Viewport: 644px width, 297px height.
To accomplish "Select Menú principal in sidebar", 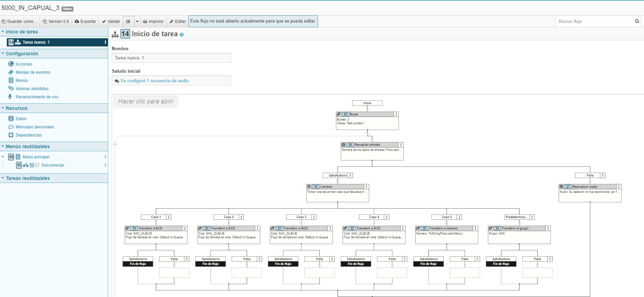I will pyautogui.click(x=36, y=157).
